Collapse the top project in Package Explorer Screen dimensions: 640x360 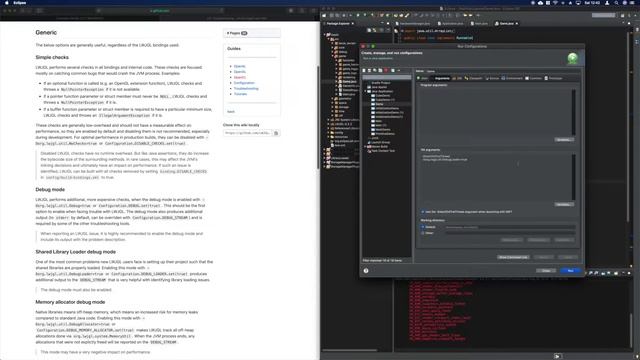325,35
